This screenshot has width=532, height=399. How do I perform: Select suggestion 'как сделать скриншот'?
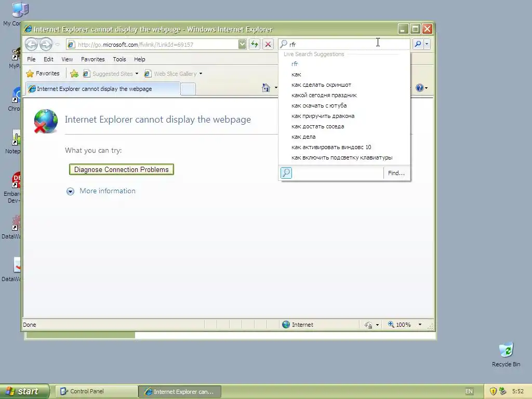(x=344, y=85)
